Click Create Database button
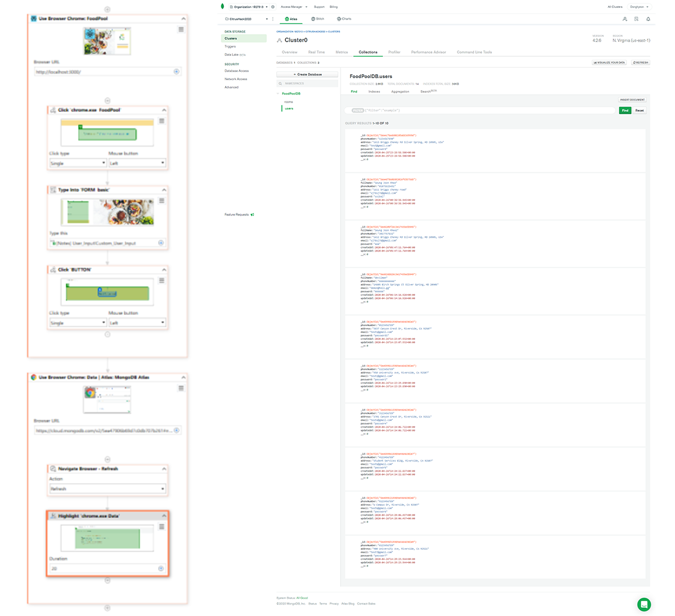 click(308, 75)
